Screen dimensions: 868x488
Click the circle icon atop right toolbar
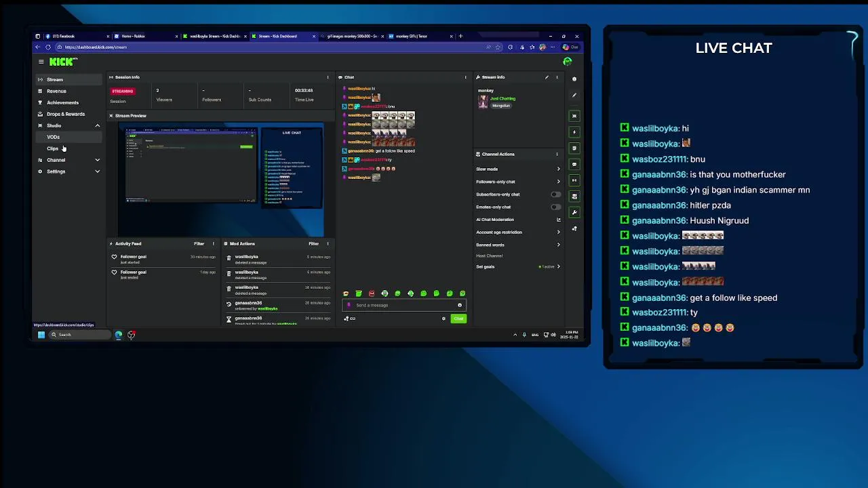(x=574, y=79)
